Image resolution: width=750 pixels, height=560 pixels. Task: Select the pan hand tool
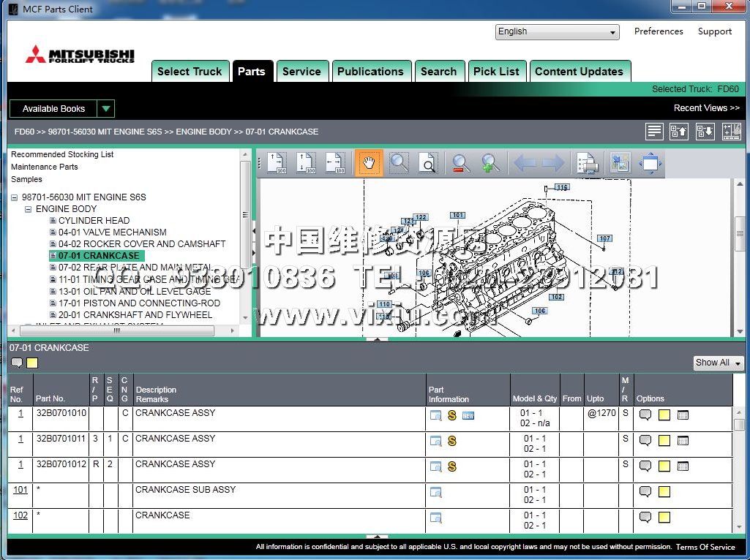pyautogui.click(x=369, y=163)
